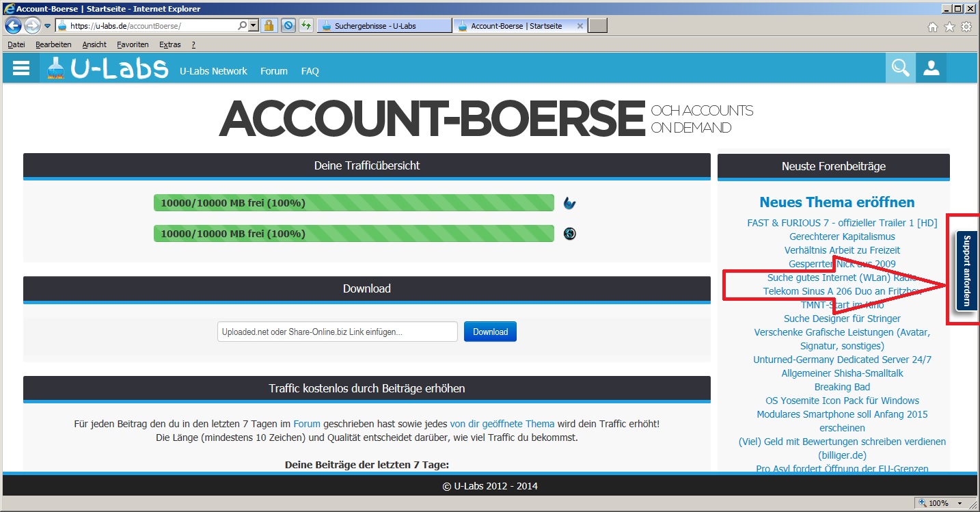Viewport: 980px width, 512px height.
Task: Expand the address bar autocomplete dropdown
Action: (254, 26)
